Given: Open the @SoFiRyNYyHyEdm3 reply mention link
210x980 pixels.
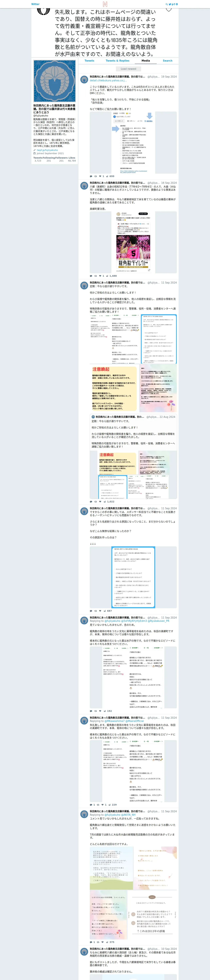Looking at the screenshot, I should [x=134, y=621].
